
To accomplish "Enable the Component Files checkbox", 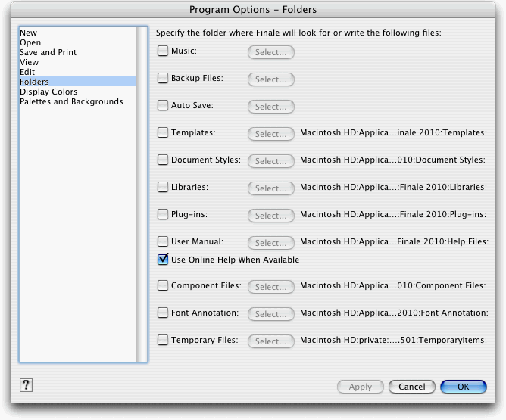I will coord(163,285).
